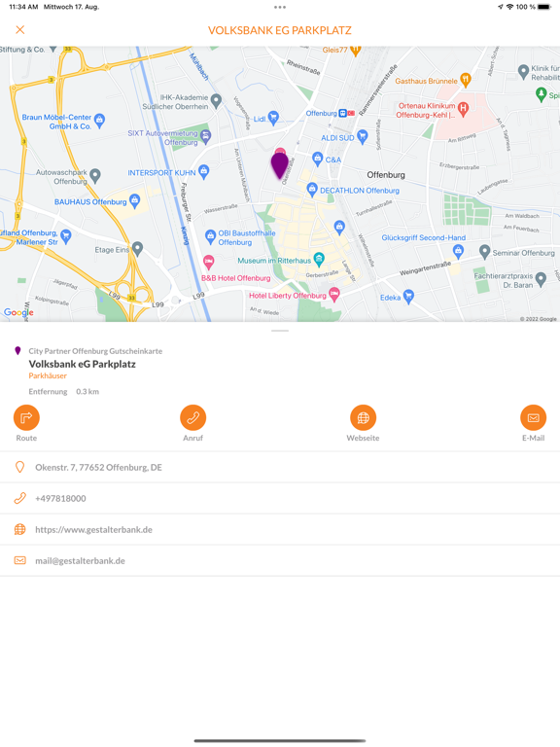Tap the C&A shop marker

click(317, 159)
